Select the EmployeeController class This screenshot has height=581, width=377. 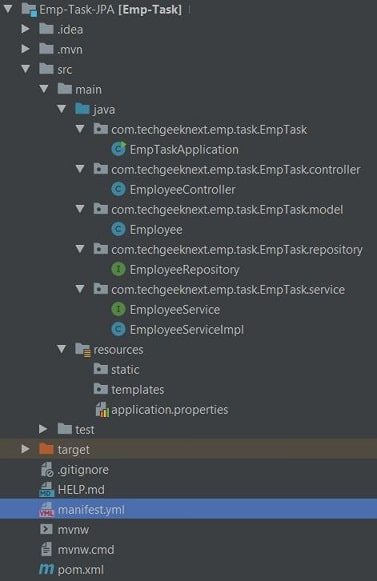pos(182,190)
